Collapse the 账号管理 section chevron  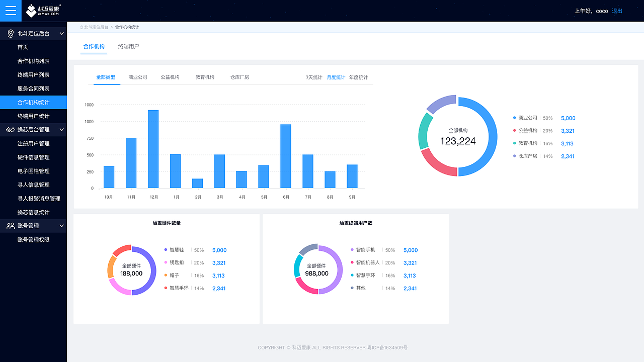[x=62, y=226]
